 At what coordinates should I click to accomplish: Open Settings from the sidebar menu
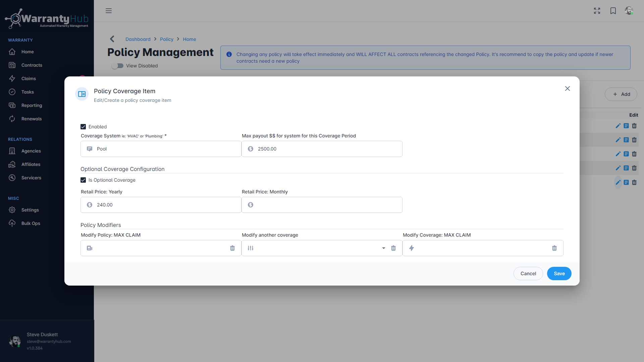coord(12,210)
